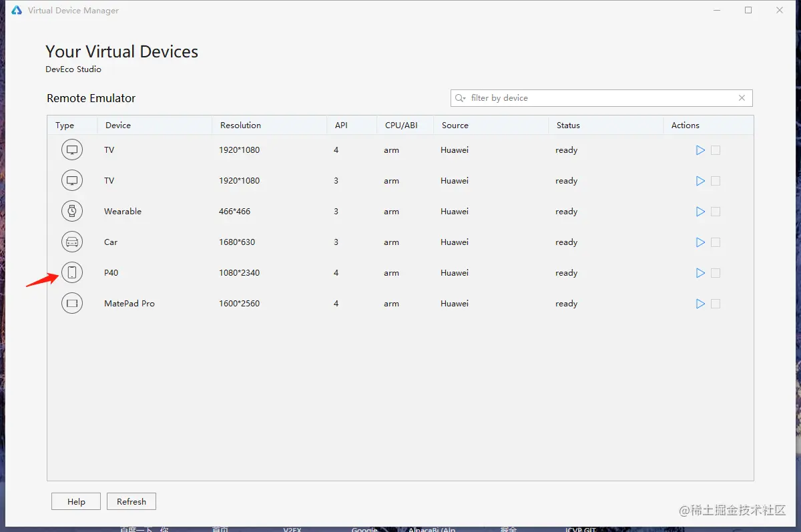Click resolution 1080*2340 cell
The image size is (801, 532).
239,273
